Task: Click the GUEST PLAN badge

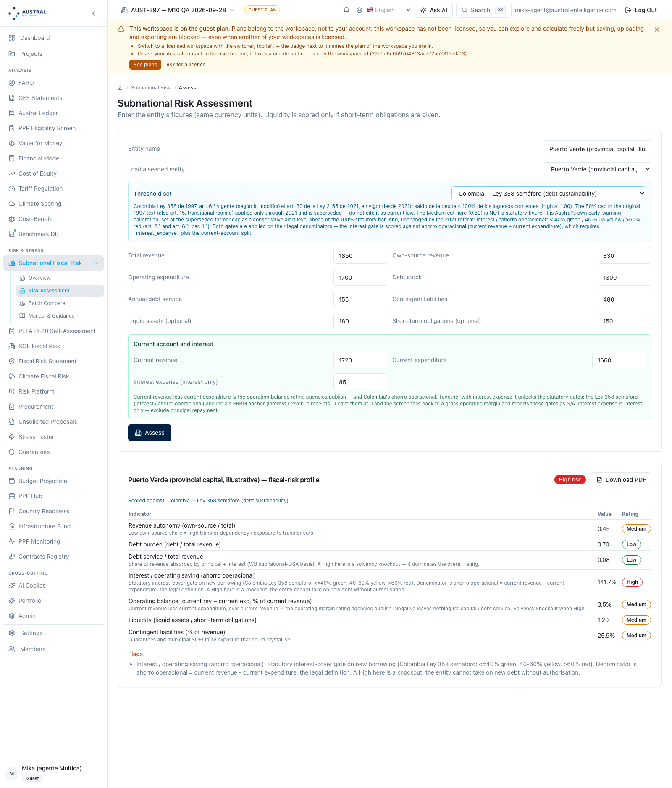Action: 262,10
